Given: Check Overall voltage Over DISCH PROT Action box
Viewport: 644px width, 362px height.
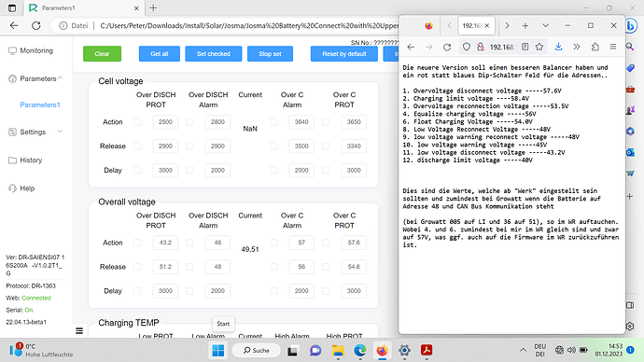Looking at the screenshot, I should 137,243.
